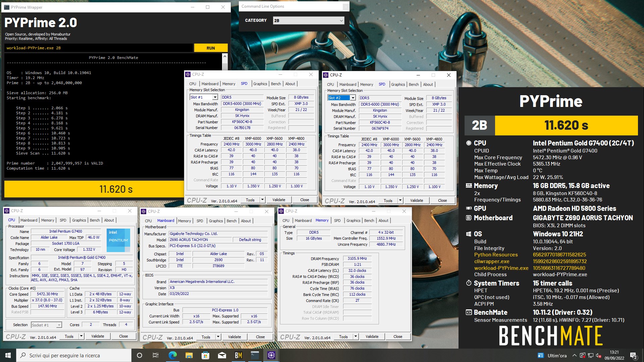Switch to Memory tab in Slot #1 CPU-Z window
644x362 pixels.
229,84
